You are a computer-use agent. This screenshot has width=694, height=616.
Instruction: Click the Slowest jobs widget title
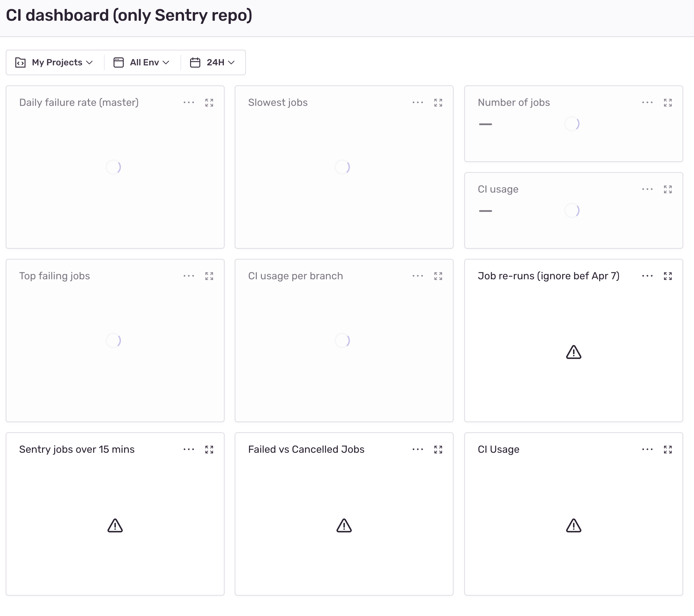pos(278,102)
